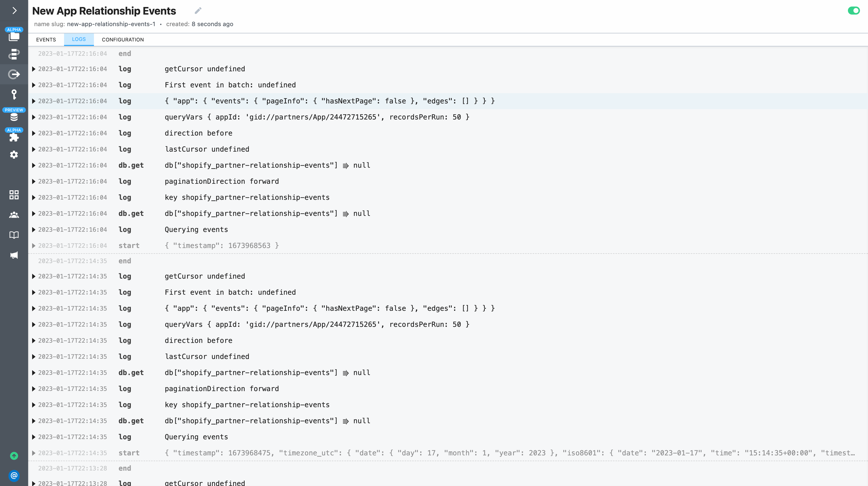
Task: Open the Settings gear in sidebar
Action: (14, 154)
